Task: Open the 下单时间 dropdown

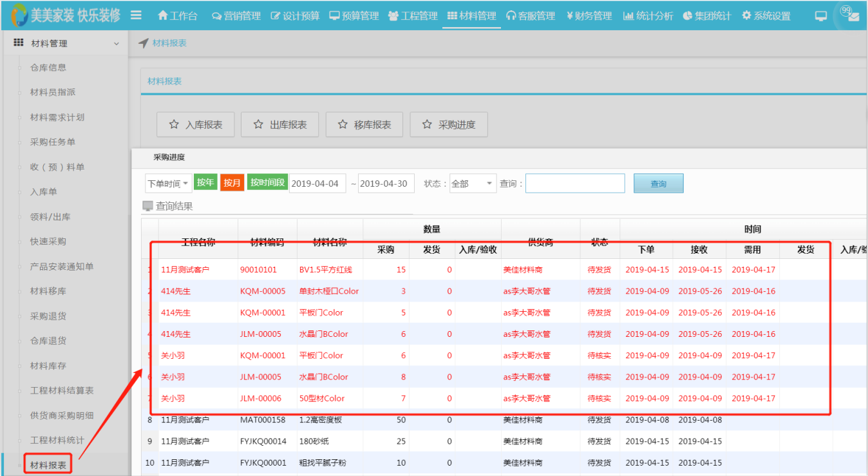Action: (169, 184)
